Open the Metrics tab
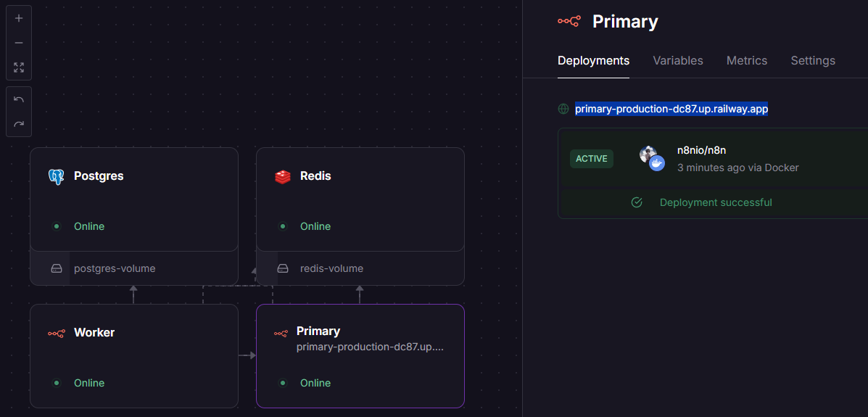Image resolution: width=868 pixels, height=417 pixels. [747, 60]
